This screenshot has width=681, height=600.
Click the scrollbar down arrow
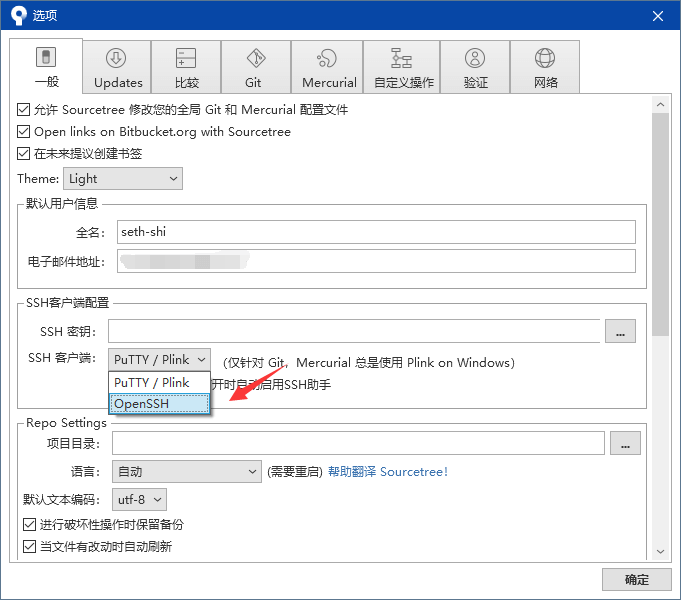661,552
